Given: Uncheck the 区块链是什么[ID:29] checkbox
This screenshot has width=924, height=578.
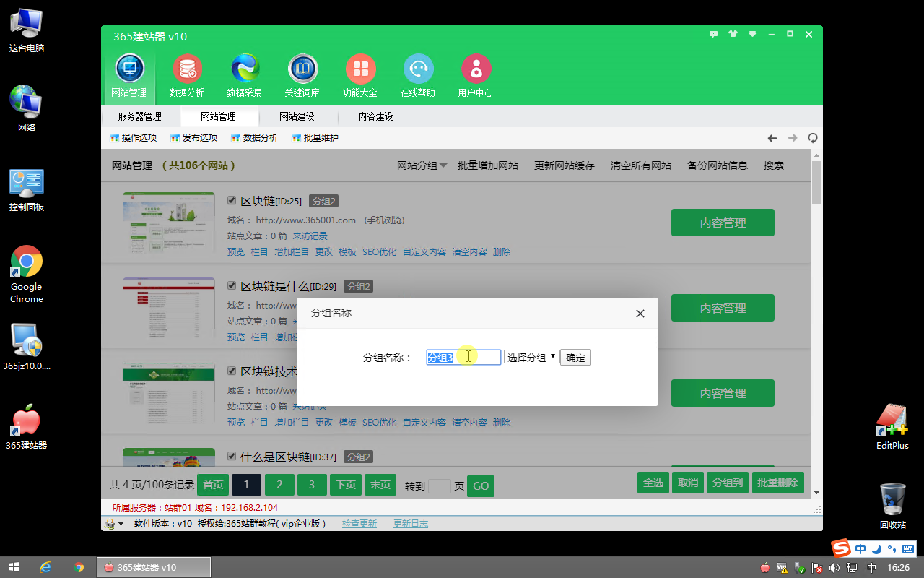Looking at the screenshot, I should tap(232, 285).
